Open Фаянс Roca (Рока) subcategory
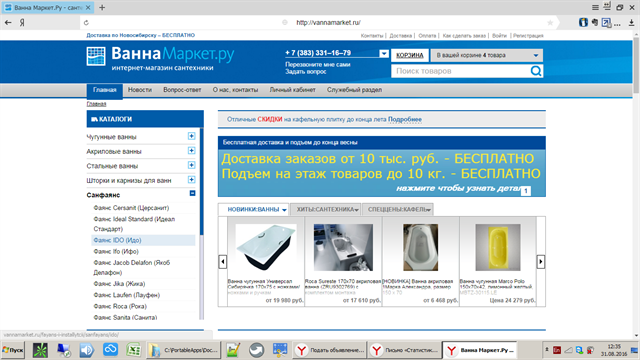 [120, 306]
